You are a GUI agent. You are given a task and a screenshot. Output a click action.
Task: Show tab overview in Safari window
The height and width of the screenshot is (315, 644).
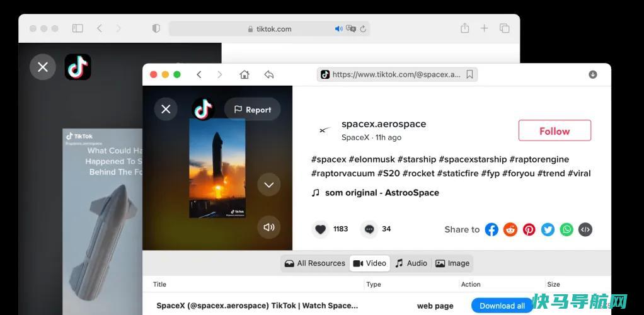[x=504, y=28]
